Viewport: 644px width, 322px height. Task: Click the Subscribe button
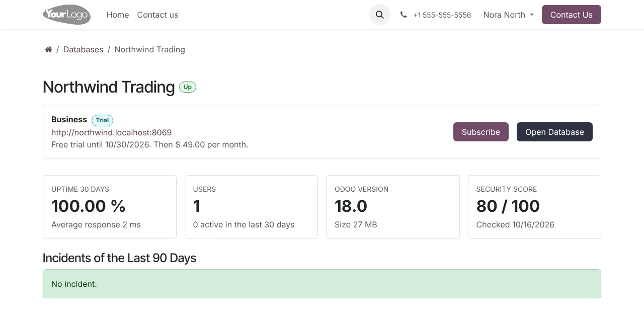(481, 132)
